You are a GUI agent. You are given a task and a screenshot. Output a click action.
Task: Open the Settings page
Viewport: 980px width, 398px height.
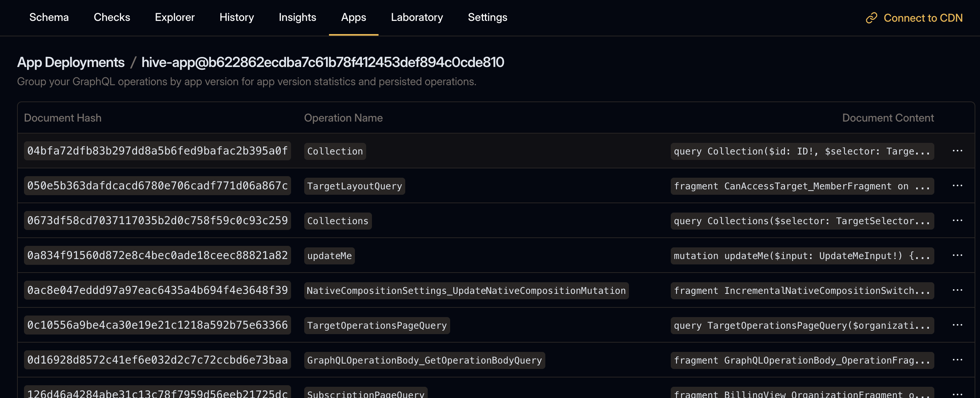(487, 17)
